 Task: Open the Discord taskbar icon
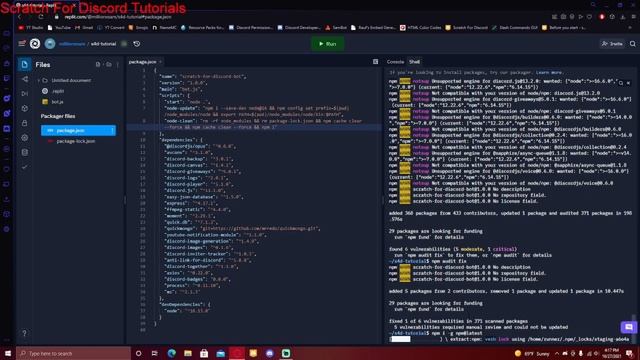tap(269, 353)
